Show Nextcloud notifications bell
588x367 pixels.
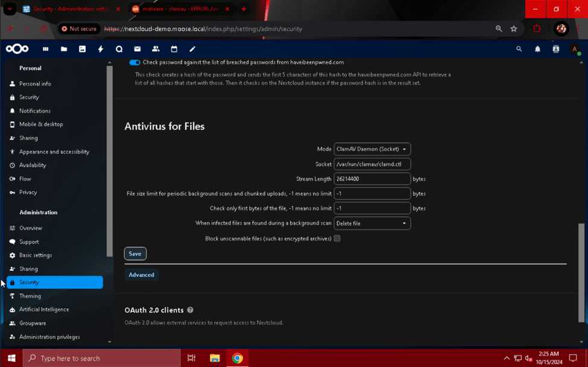(x=537, y=49)
